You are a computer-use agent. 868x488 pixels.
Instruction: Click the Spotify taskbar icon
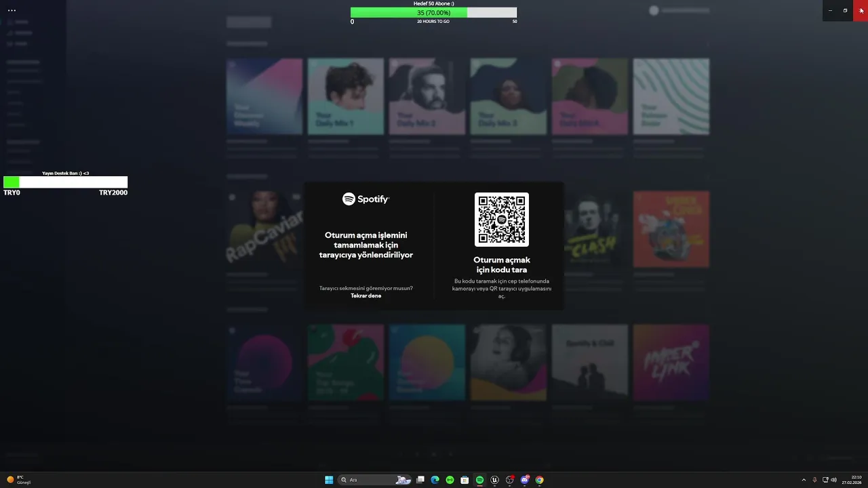tap(479, 480)
